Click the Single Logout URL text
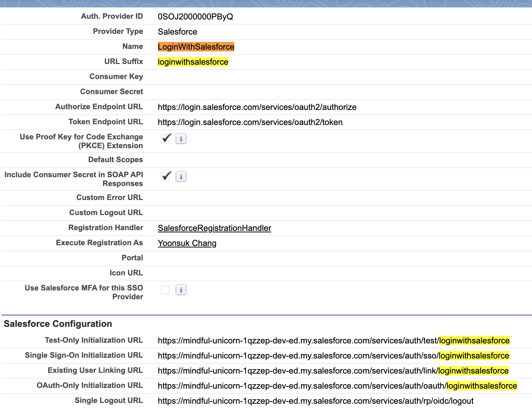 pyautogui.click(x=315, y=401)
